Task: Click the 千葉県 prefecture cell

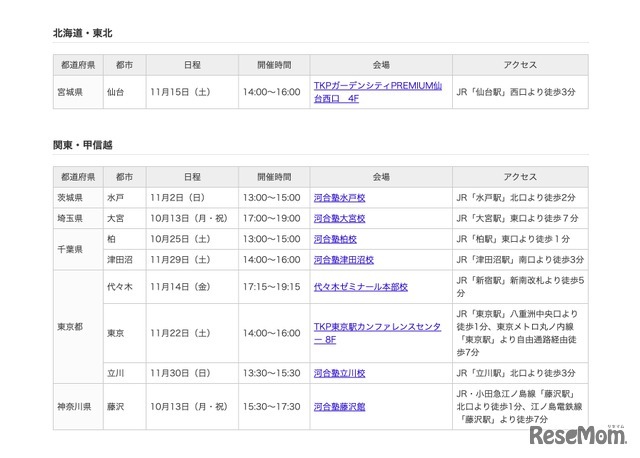Action: pos(77,249)
